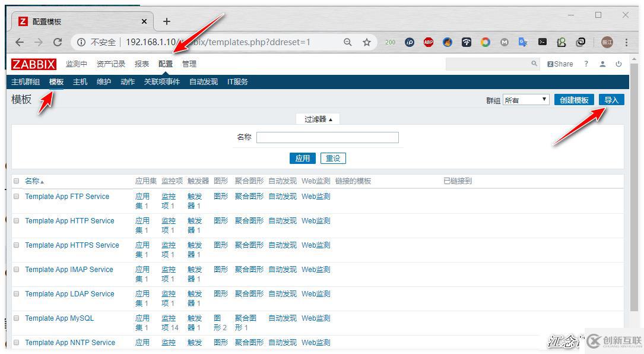The width and height of the screenshot is (644, 354).
Task: Click the 重设 reset button
Action: point(333,159)
